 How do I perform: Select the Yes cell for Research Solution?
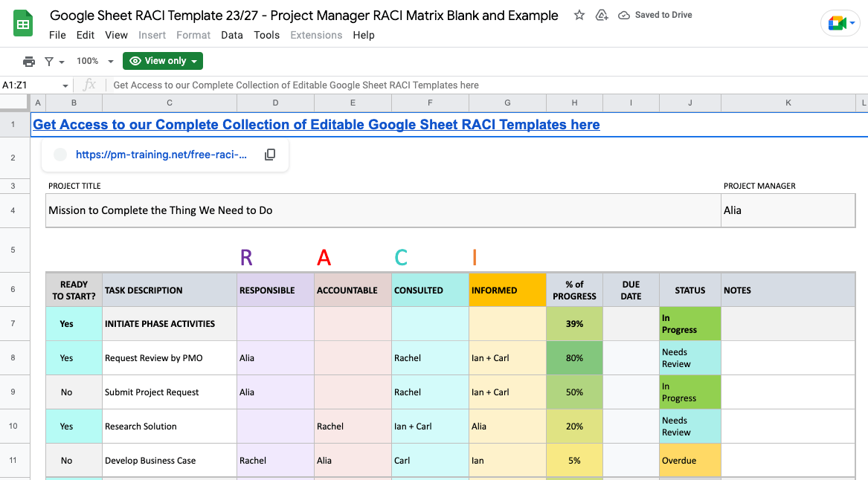[73, 426]
